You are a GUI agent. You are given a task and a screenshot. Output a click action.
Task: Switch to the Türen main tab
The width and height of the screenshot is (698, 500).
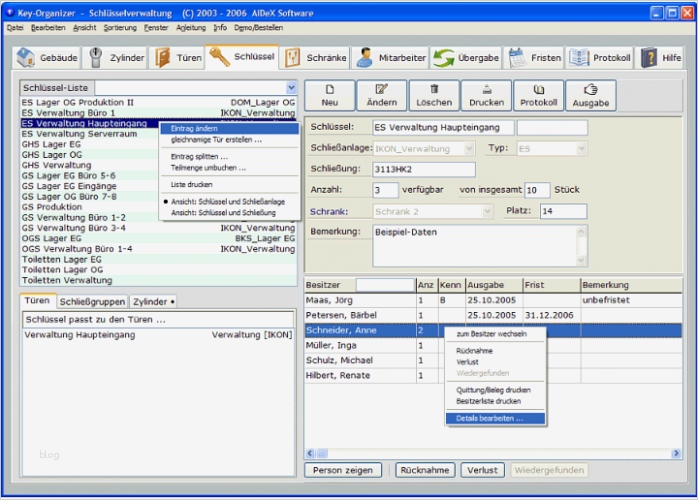(x=177, y=58)
